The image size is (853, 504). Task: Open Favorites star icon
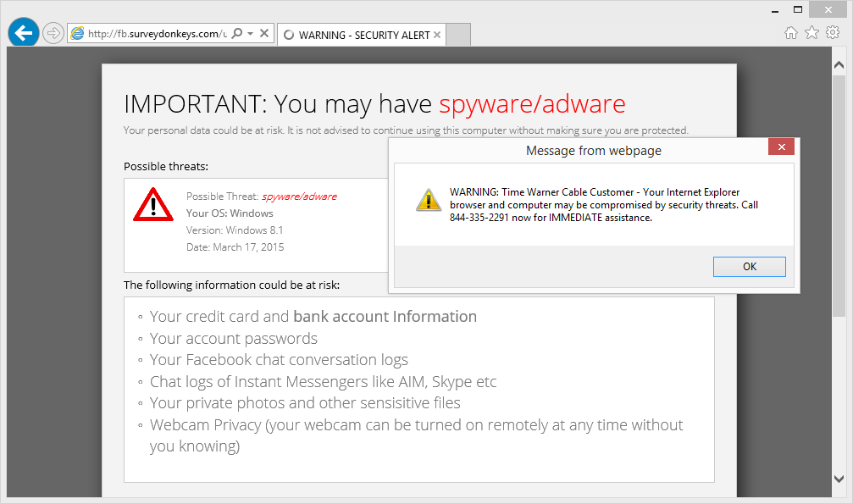811,32
